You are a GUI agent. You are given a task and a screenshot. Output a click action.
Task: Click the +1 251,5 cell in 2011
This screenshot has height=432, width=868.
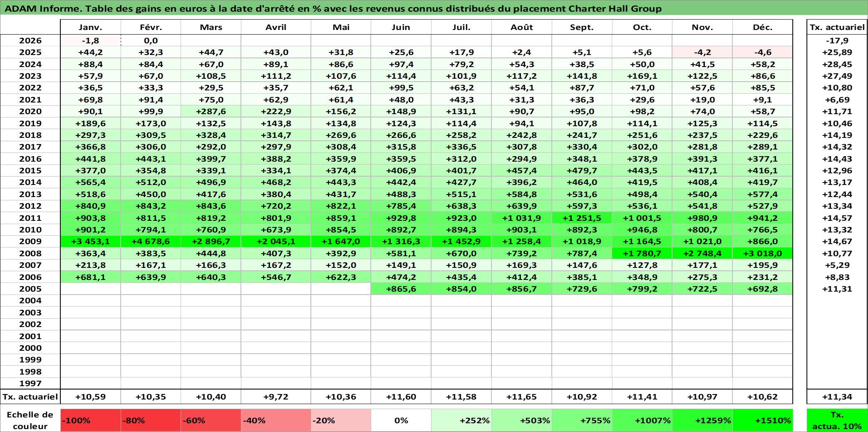[x=582, y=218]
